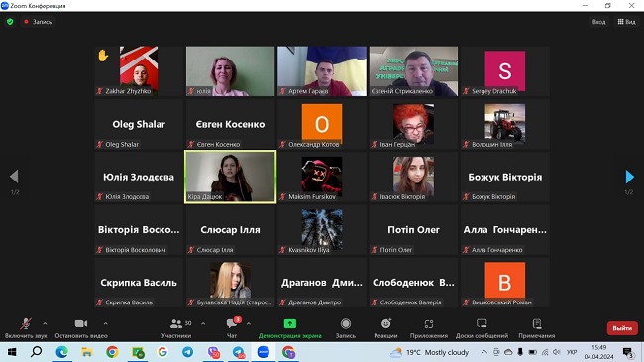Select Oleg Shalar participant tile

pyautogui.click(x=139, y=124)
